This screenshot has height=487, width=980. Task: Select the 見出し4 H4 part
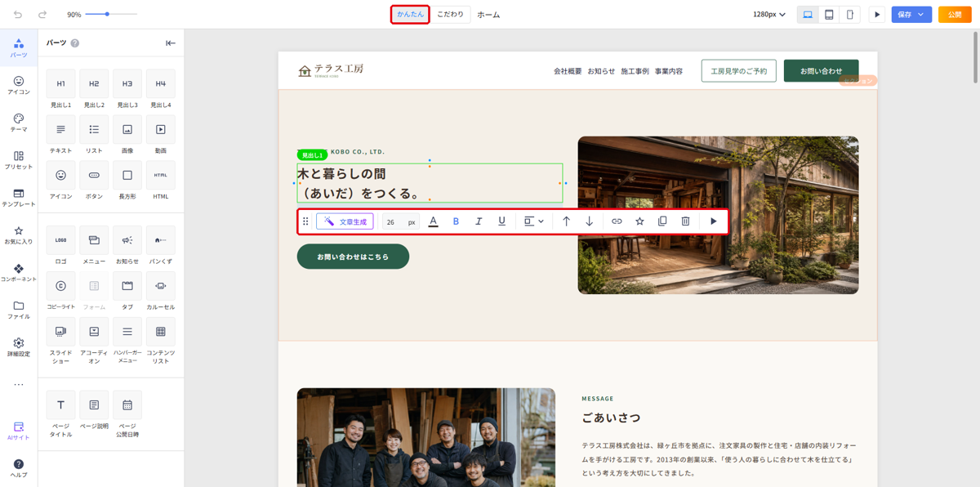click(x=161, y=89)
